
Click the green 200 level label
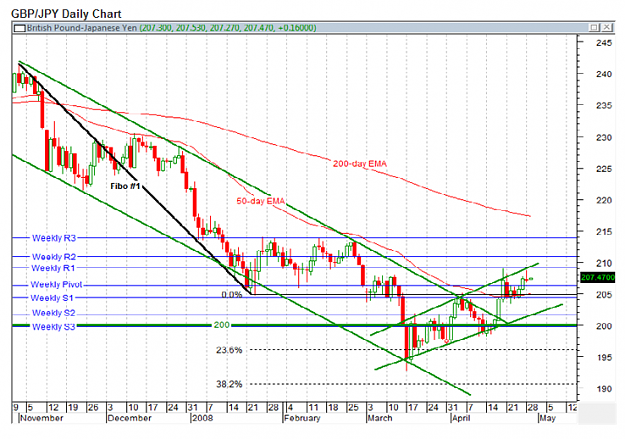222,325
